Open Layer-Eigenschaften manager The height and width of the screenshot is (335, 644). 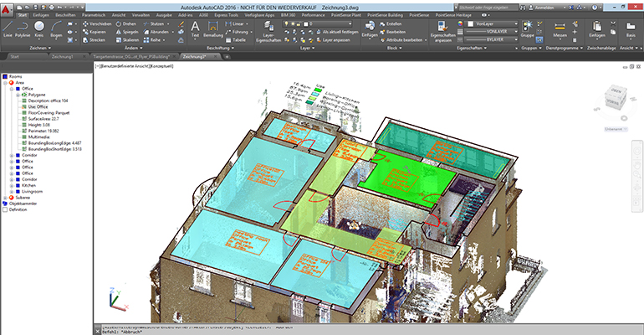coord(269,29)
